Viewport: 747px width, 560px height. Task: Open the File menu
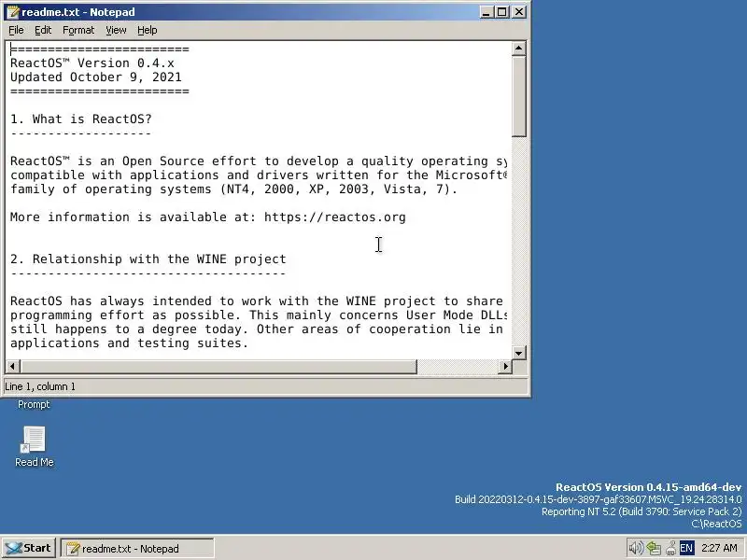(16, 30)
